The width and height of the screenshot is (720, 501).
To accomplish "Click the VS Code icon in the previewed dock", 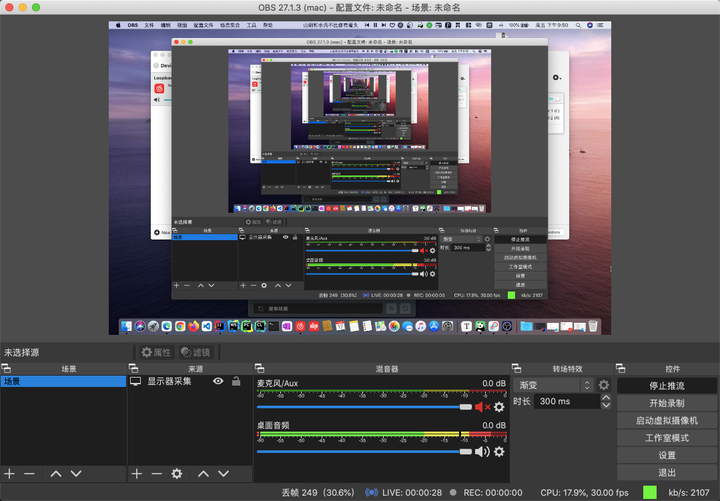I will click(x=207, y=326).
